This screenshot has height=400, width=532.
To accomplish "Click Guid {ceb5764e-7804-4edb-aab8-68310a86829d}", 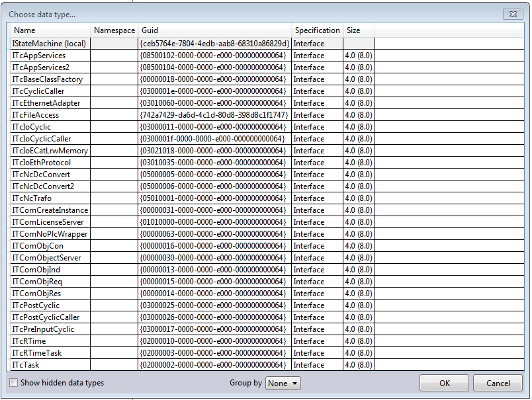I will [x=215, y=44].
